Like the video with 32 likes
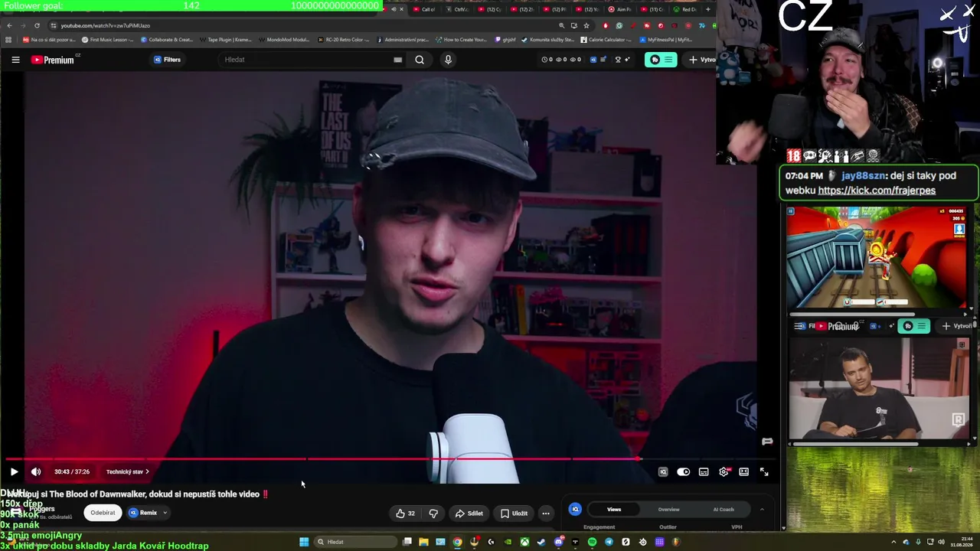This screenshot has width=980, height=551. 406,514
